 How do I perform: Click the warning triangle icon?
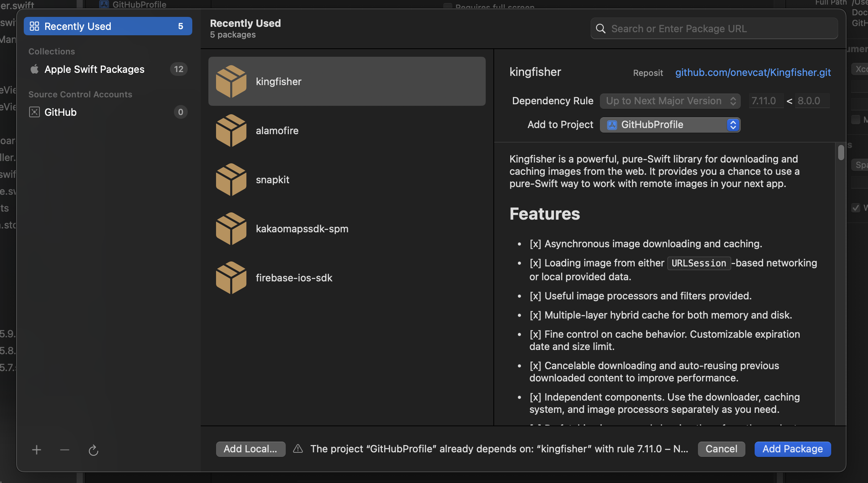click(x=298, y=449)
